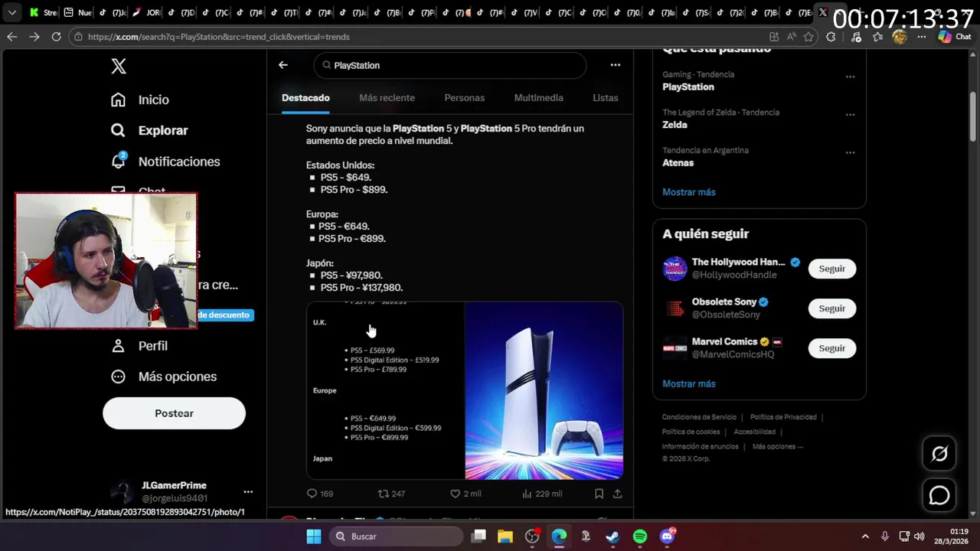Open Steam from taskbar
This screenshot has width=980, height=551.
(x=612, y=536)
